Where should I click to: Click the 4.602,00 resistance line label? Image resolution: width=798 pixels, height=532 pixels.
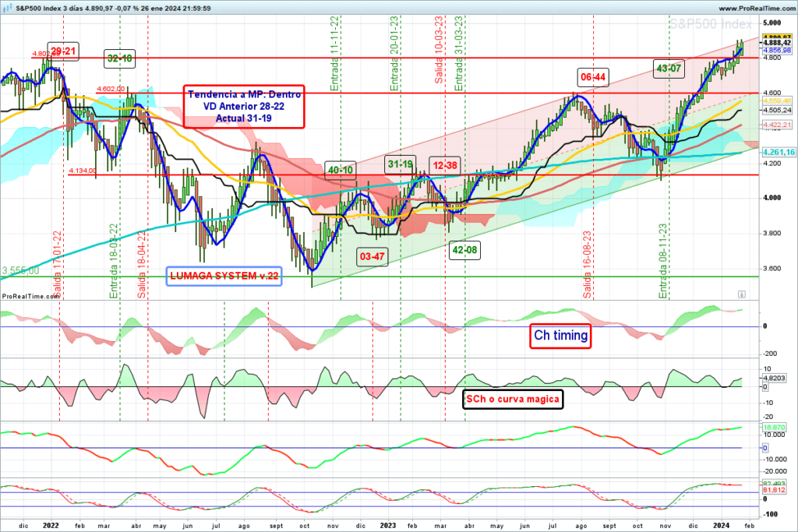(x=111, y=89)
